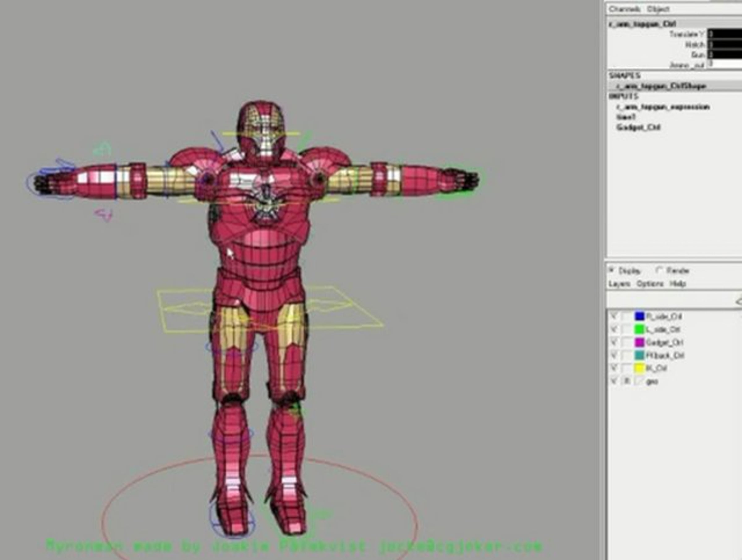Toggle visibility of the IK_Ctrl layer
The width and height of the screenshot is (742, 560).
[x=614, y=368]
